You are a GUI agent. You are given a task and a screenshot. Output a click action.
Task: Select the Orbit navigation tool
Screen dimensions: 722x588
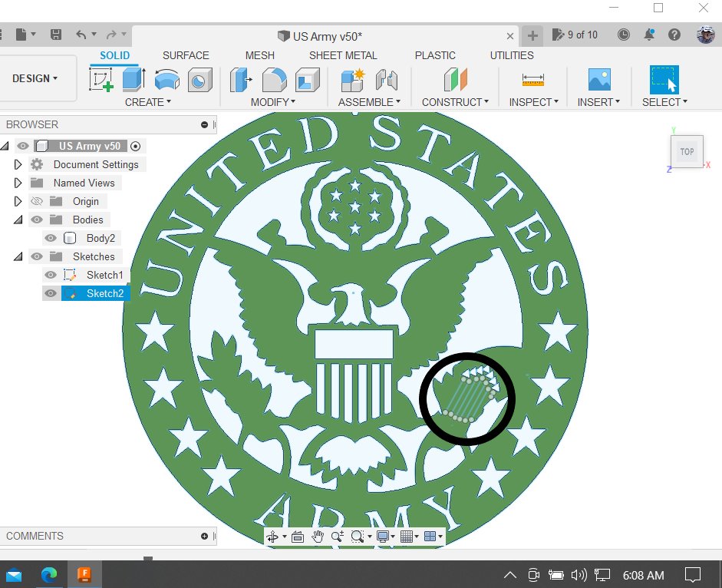pos(272,537)
